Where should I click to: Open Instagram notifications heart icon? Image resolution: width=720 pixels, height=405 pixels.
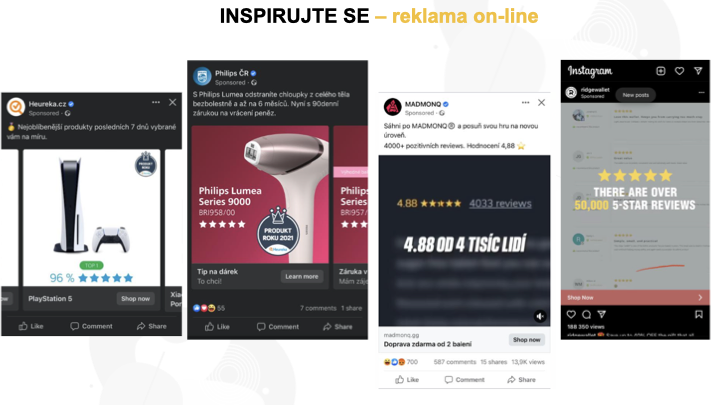click(x=680, y=71)
